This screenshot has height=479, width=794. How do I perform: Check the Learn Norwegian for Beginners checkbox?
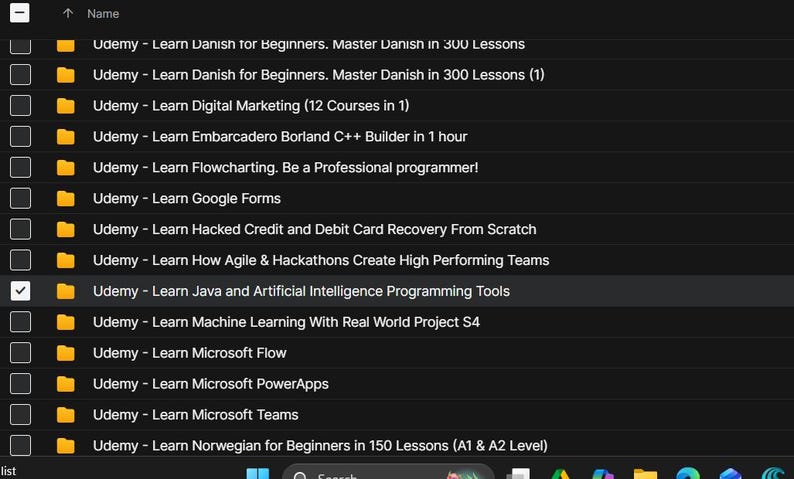(20, 446)
